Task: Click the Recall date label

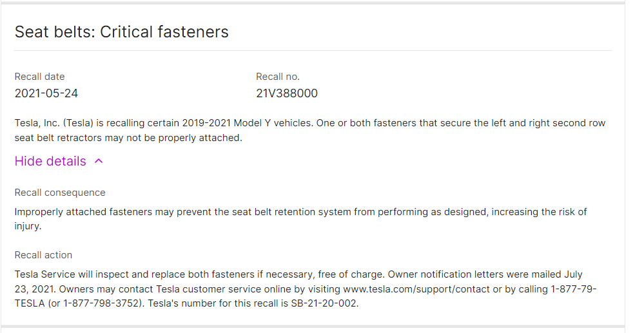Action: pyautogui.click(x=40, y=77)
